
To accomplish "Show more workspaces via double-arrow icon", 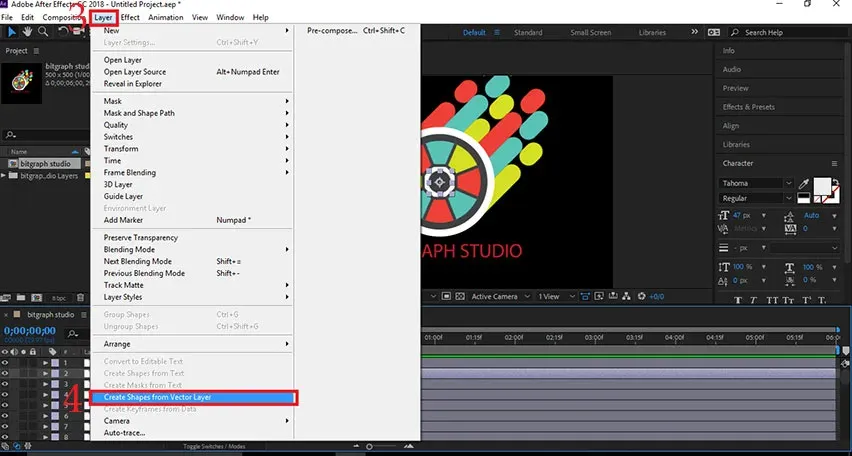I will (x=694, y=32).
